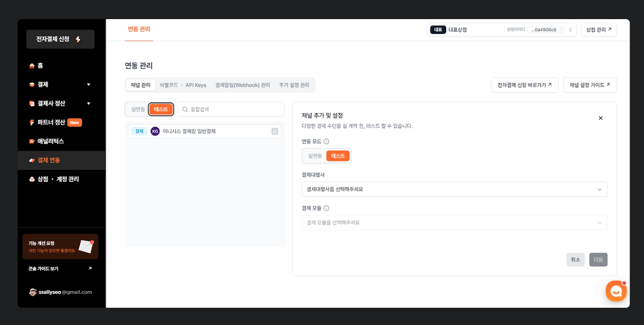
Task: Click the icon beside 결제사 정산
Action: coord(32,104)
